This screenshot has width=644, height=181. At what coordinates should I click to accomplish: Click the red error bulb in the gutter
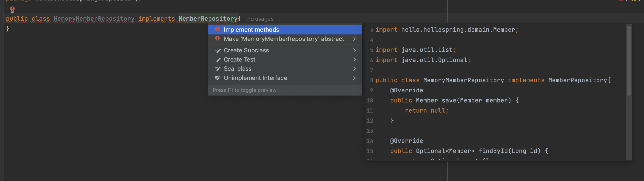tap(12, 9)
